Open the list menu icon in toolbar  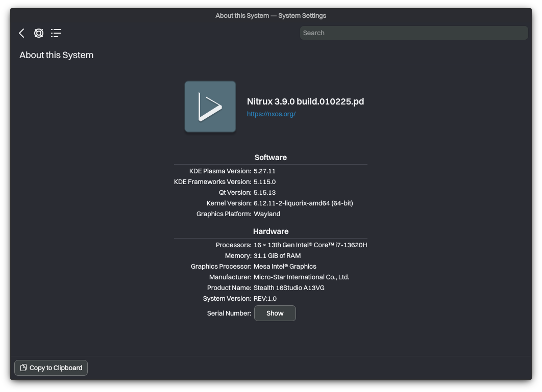coord(56,33)
